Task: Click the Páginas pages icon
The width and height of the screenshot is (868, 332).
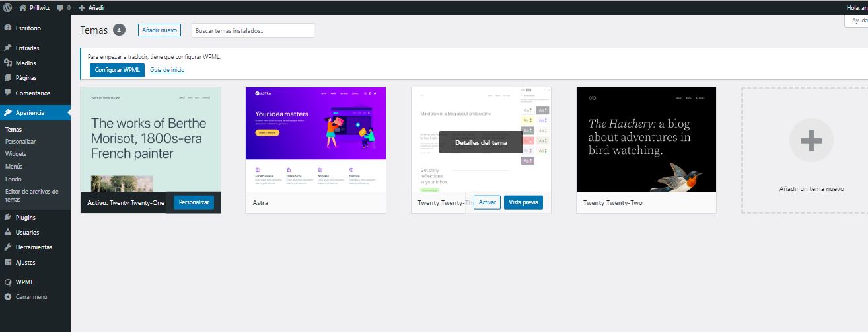Action: [x=7, y=78]
